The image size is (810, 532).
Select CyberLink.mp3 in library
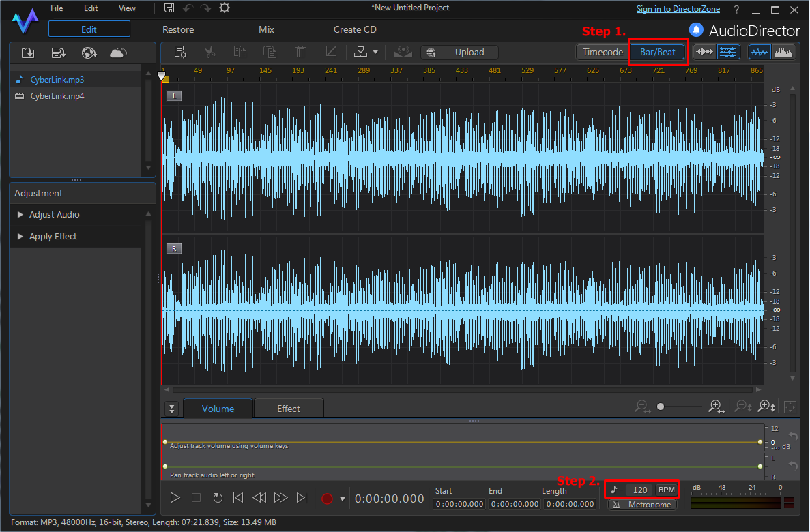(x=76, y=80)
